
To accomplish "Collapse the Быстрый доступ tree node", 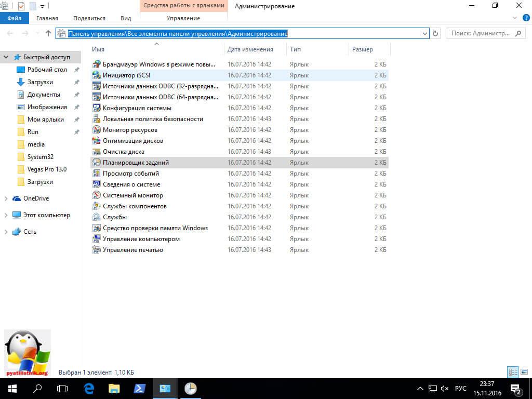I will 6,57.
